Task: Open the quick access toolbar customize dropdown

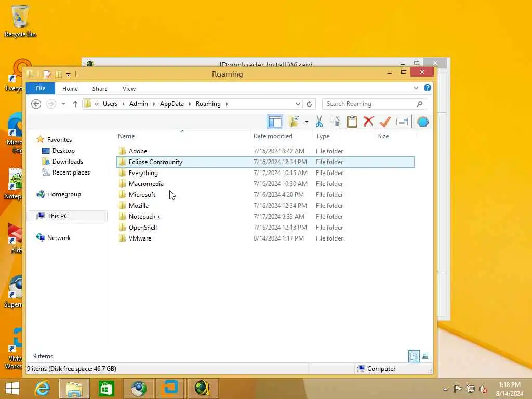Action: [68, 74]
